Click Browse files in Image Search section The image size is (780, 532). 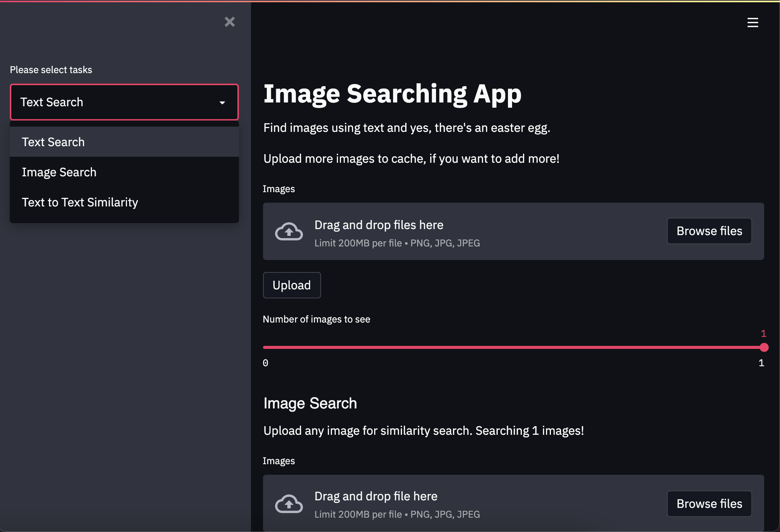point(709,504)
